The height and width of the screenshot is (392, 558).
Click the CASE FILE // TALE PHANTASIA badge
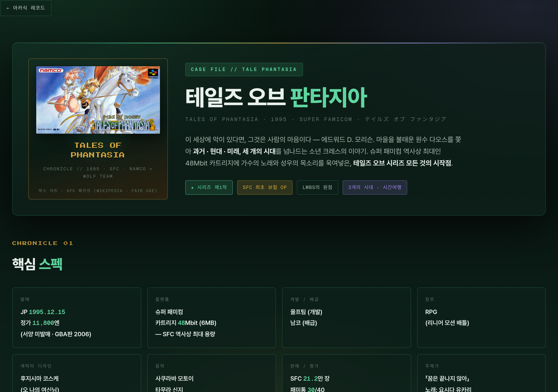[244, 69]
